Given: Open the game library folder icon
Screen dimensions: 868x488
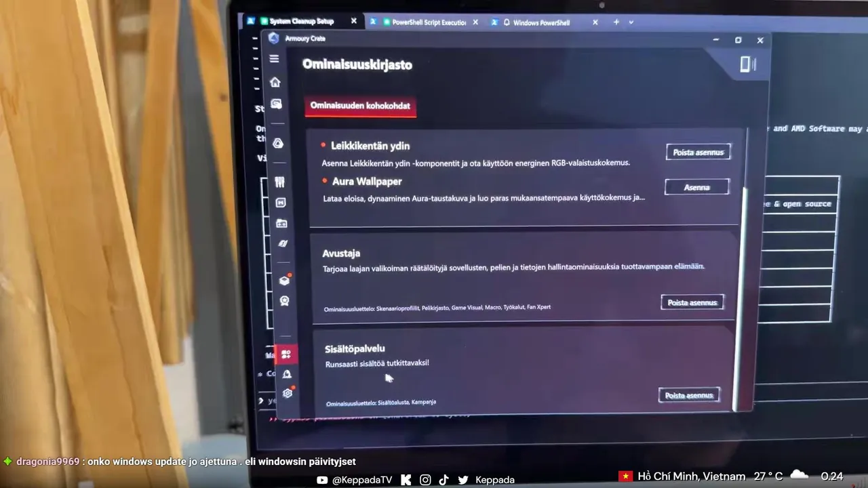Looking at the screenshot, I should [x=281, y=223].
